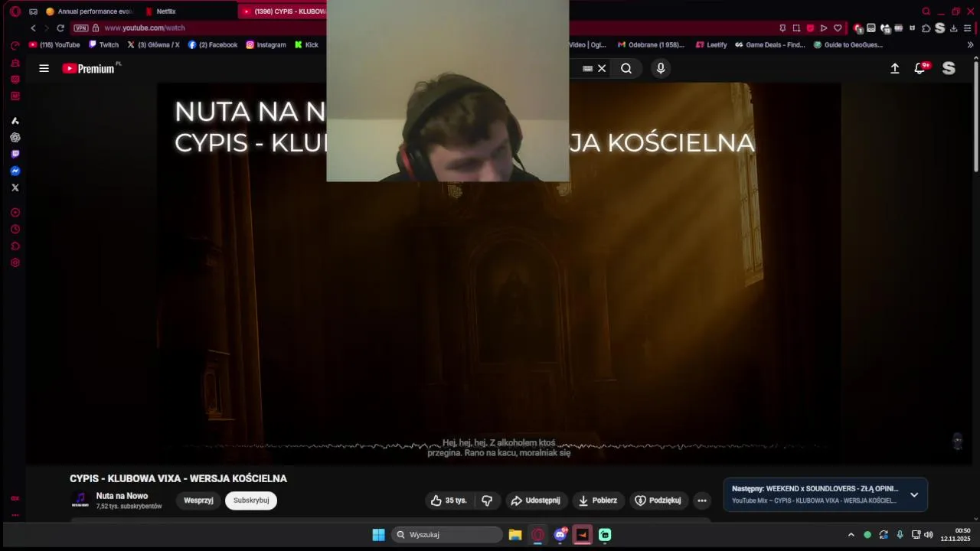Show hidden system tray icons chevron
This screenshot has width=980, height=551.
click(851, 535)
